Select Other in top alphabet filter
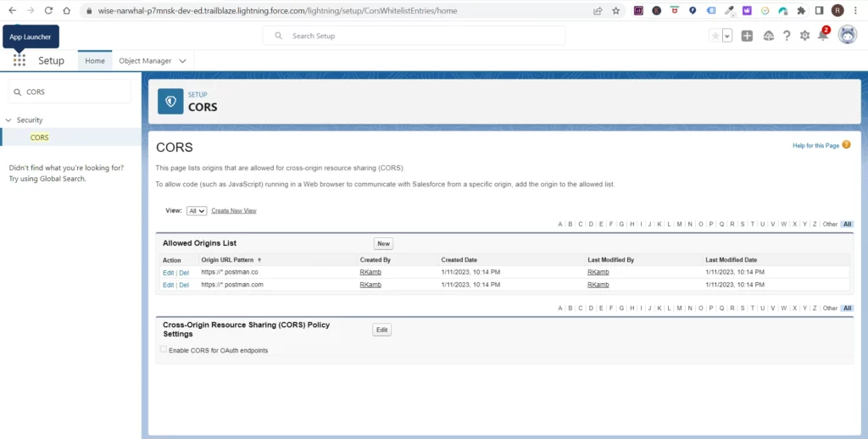The width and height of the screenshot is (868, 439). (830, 225)
